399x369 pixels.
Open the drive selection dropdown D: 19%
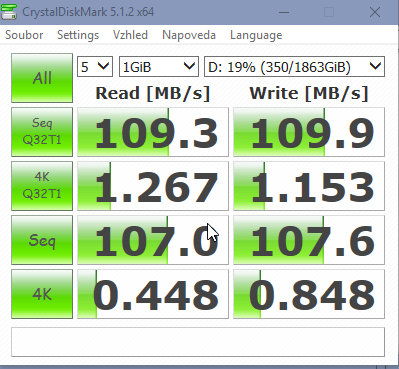pos(294,67)
